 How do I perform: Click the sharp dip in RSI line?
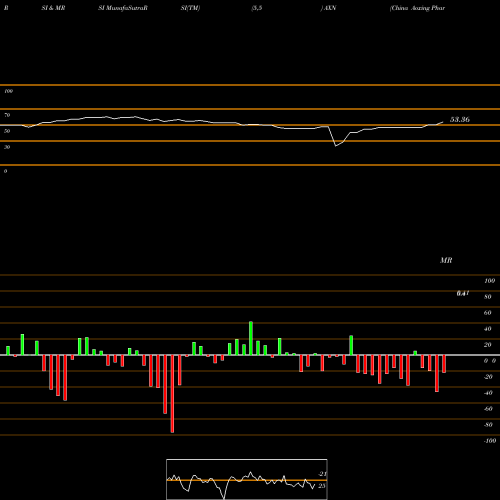click(x=336, y=145)
